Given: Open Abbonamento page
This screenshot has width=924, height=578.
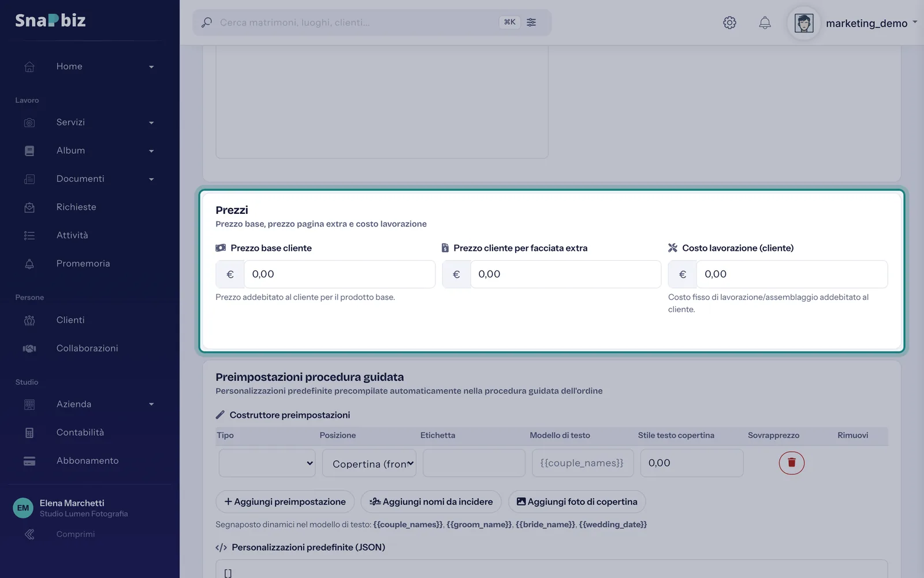Looking at the screenshot, I should tap(87, 461).
